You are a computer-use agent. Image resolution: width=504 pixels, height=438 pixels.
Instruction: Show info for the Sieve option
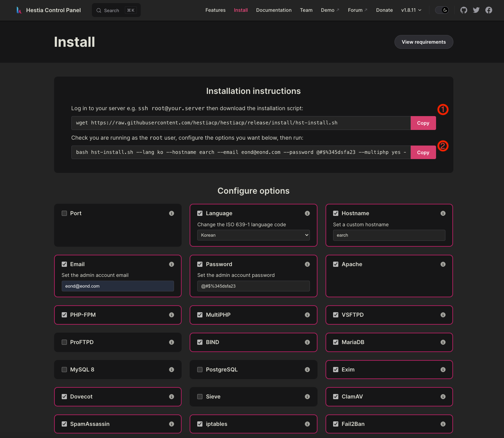(307, 396)
